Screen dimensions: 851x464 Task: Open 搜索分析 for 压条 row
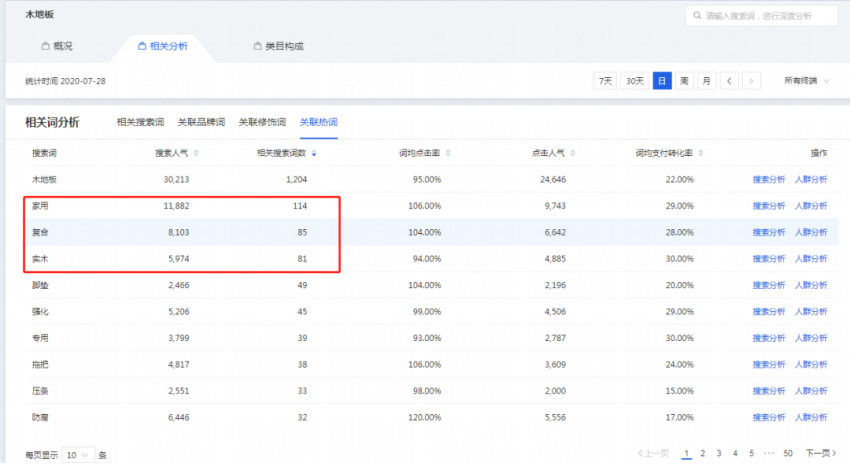click(x=769, y=391)
